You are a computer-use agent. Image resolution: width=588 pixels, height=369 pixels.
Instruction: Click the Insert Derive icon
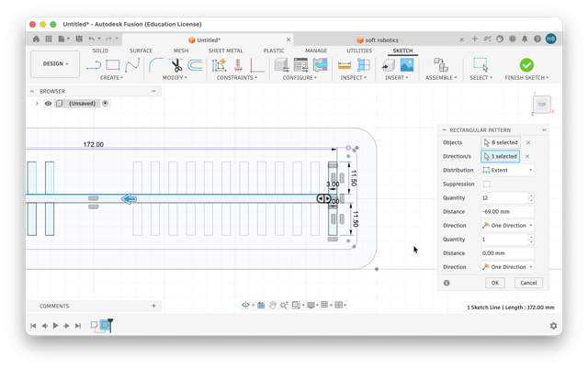pos(388,65)
